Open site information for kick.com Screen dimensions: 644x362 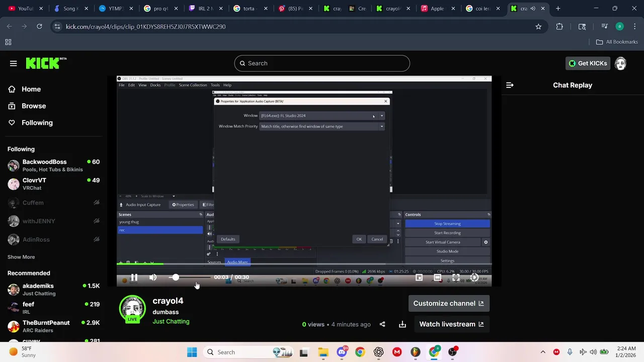(x=57, y=27)
